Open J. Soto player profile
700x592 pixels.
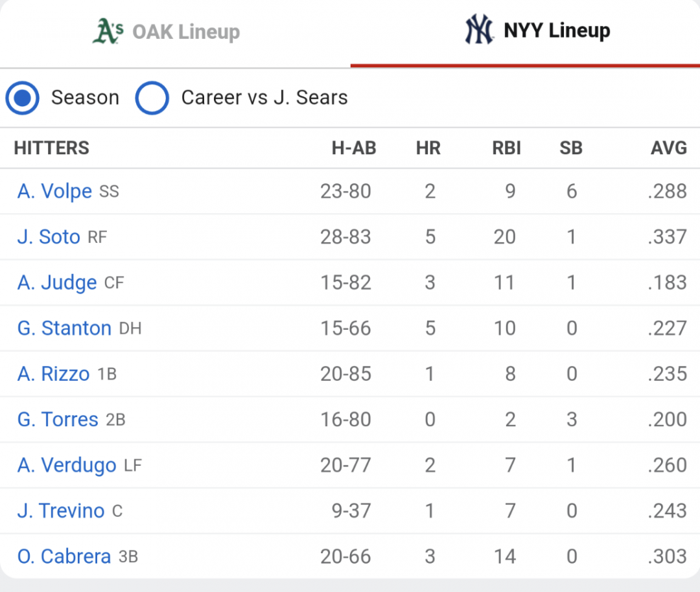click(x=49, y=237)
